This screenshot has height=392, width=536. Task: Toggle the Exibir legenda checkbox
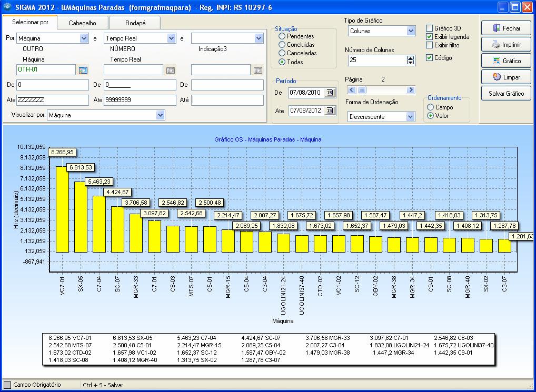(x=429, y=37)
